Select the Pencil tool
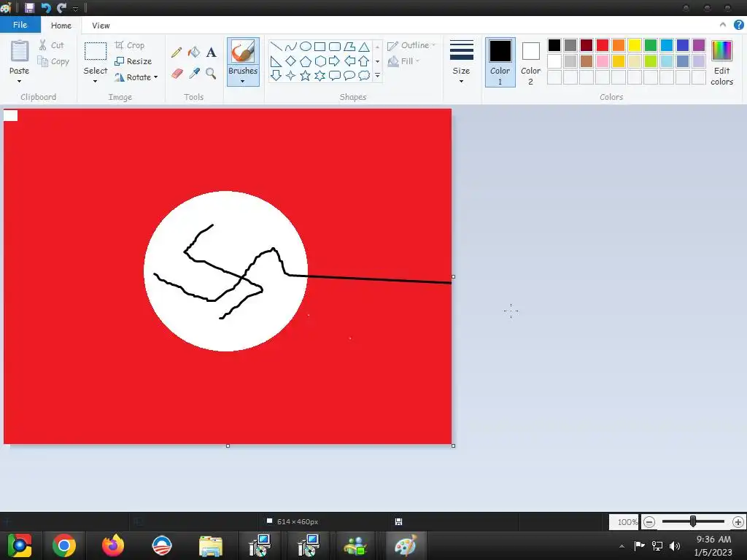 point(177,52)
